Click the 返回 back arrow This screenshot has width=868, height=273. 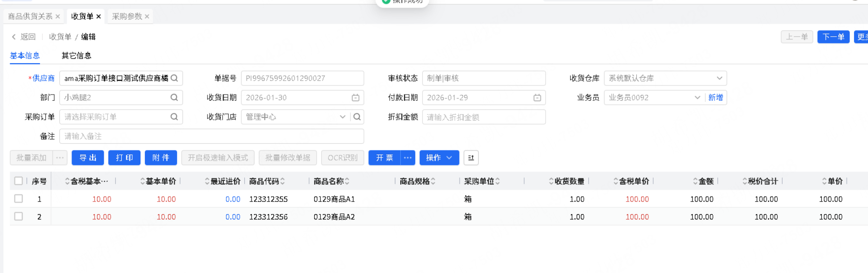coord(14,37)
